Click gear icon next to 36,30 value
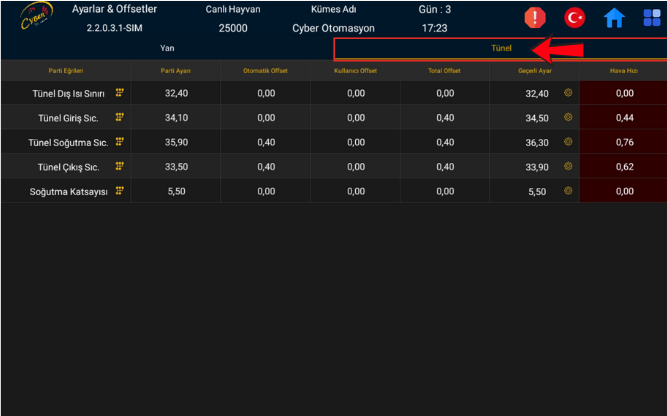 (x=568, y=142)
